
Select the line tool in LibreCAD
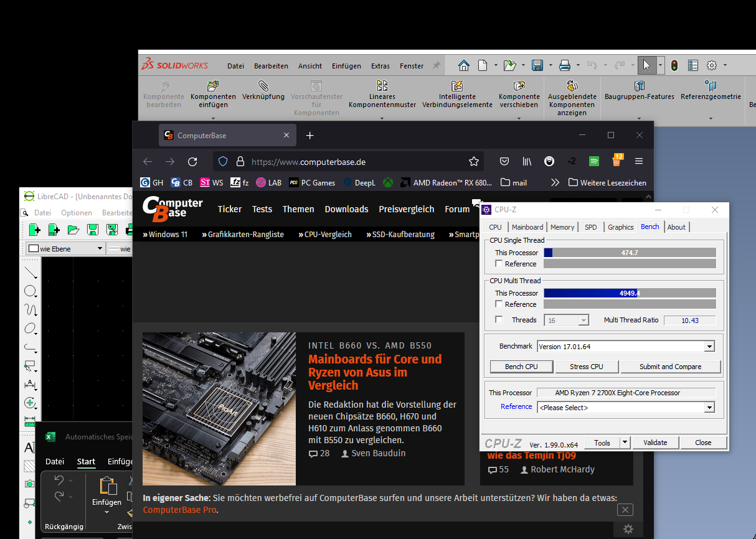pos(30,273)
